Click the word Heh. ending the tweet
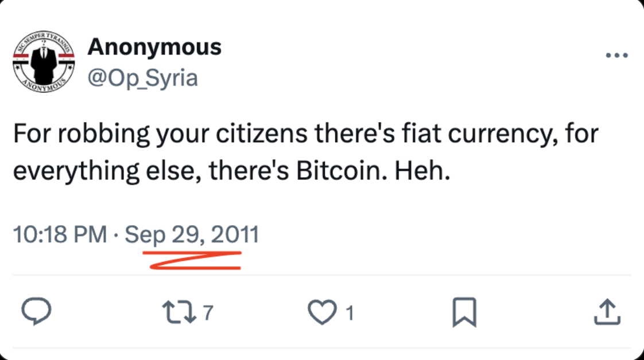 (x=422, y=170)
